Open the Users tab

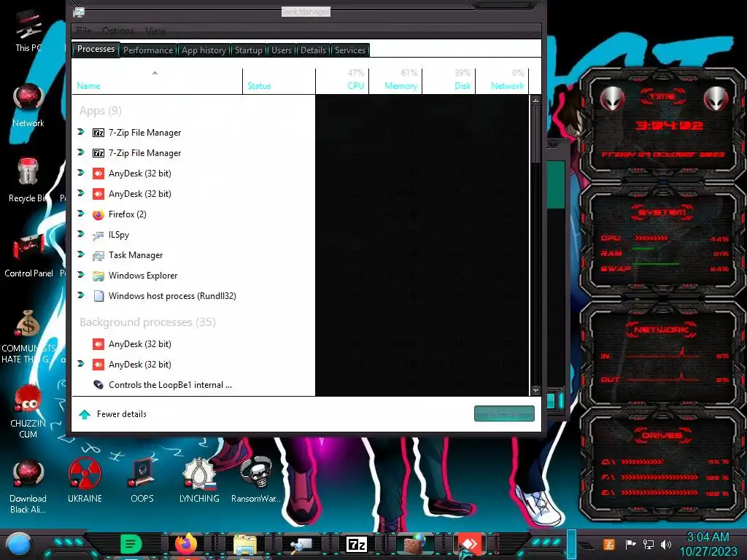pos(281,50)
